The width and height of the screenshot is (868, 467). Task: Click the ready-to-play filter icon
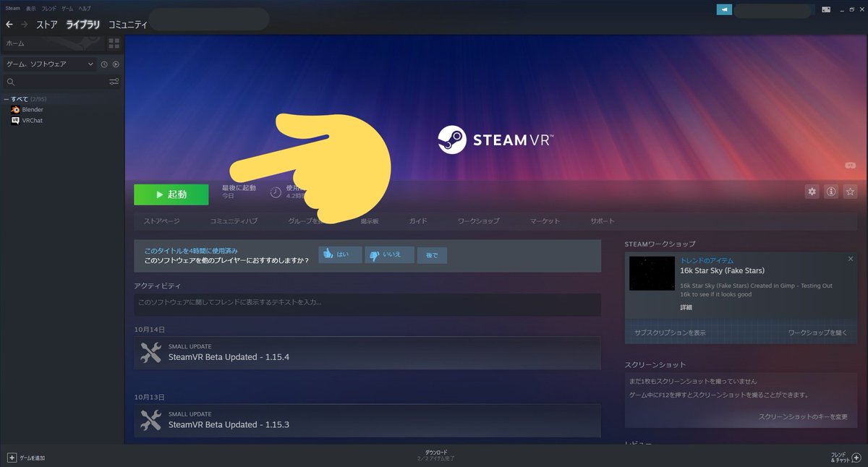coord(116,64)
